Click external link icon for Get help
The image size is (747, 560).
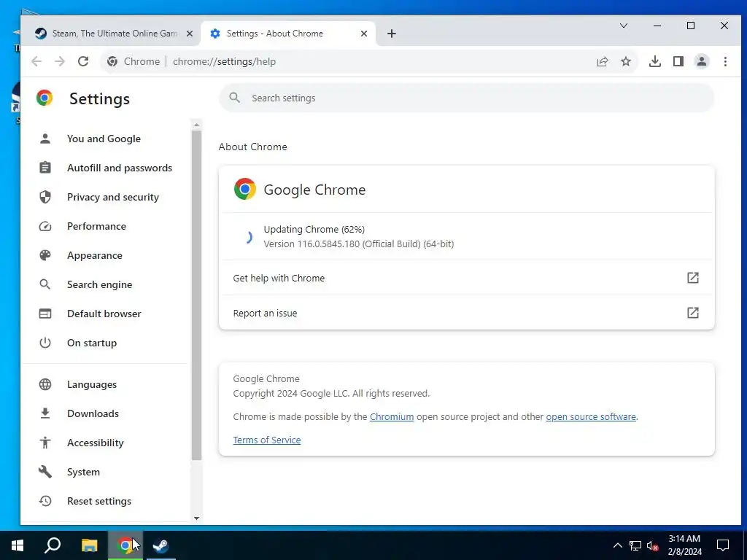[x=693, y=278]
